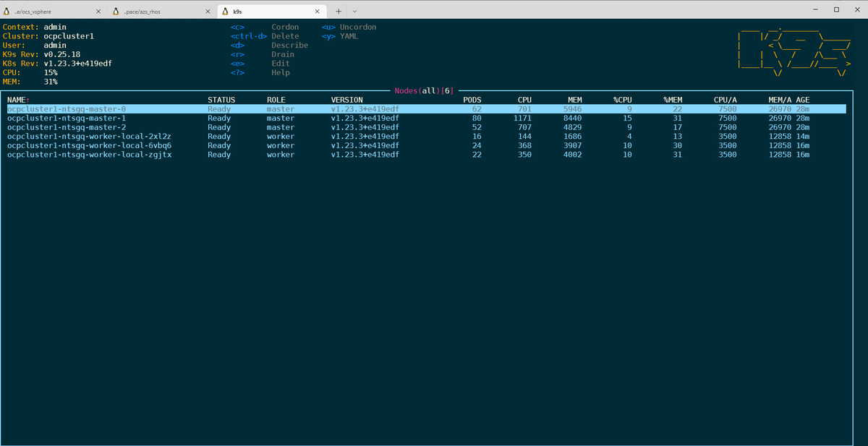
Task: Minimize the terminal window
Action: (x=815, y=9)
